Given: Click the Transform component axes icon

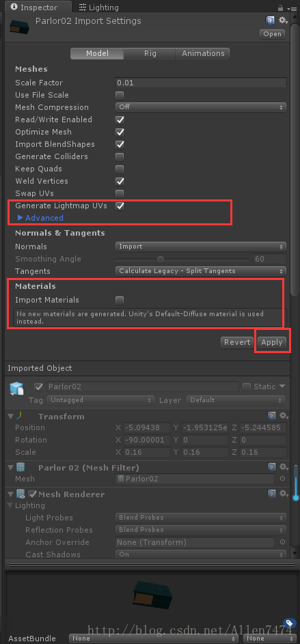Looking at the screenshot, I should (21, 417).
